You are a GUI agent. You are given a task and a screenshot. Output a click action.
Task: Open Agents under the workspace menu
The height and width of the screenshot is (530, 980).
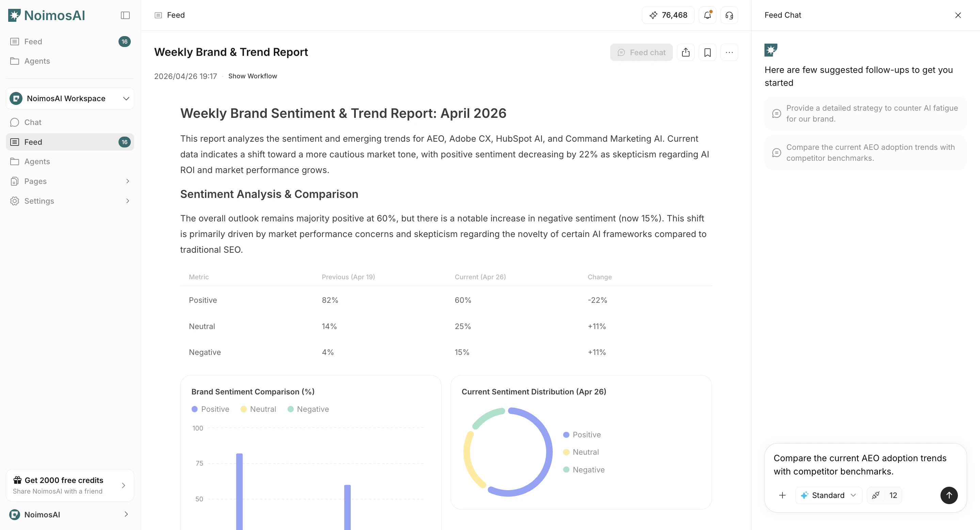point(70,161)
